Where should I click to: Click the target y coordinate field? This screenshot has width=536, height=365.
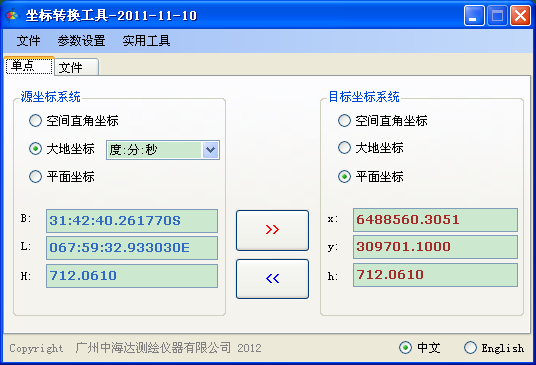(435, 247)
